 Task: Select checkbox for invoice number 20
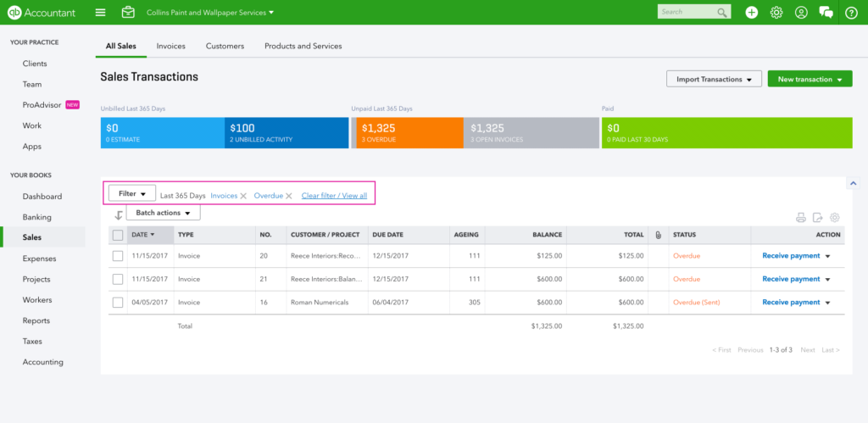[118, 256]
